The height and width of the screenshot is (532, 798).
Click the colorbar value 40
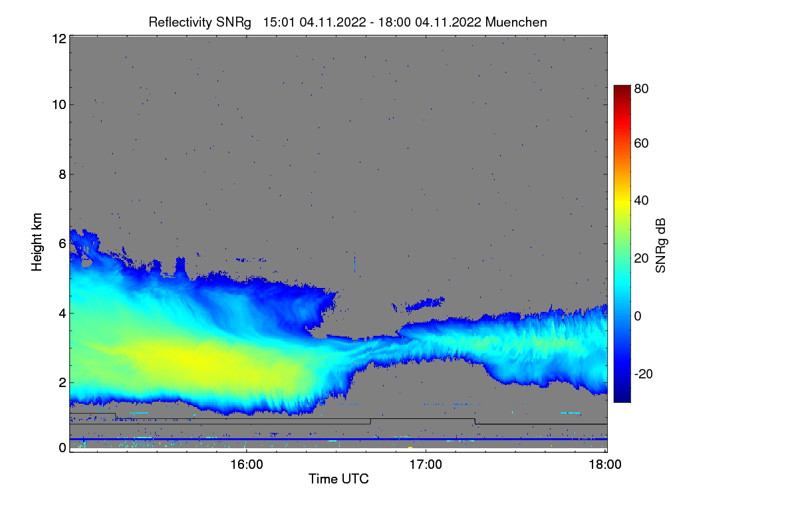click(642, 200)
